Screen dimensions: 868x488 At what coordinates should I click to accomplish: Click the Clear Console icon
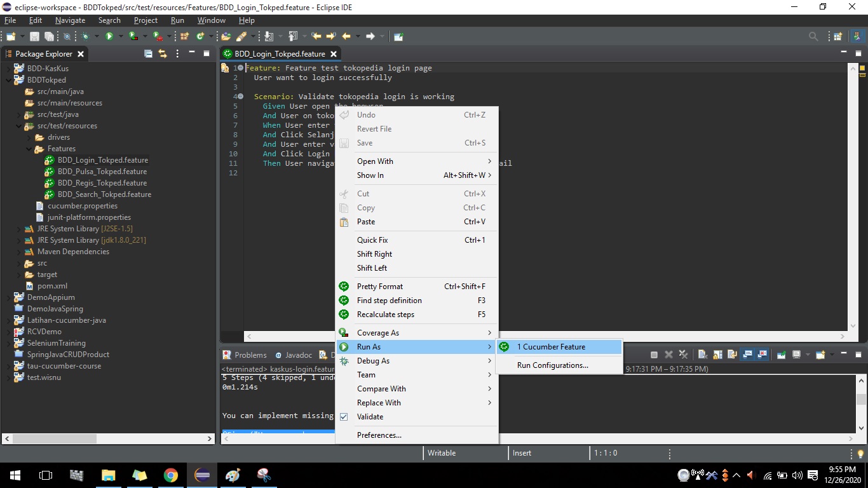coord(702,355)
